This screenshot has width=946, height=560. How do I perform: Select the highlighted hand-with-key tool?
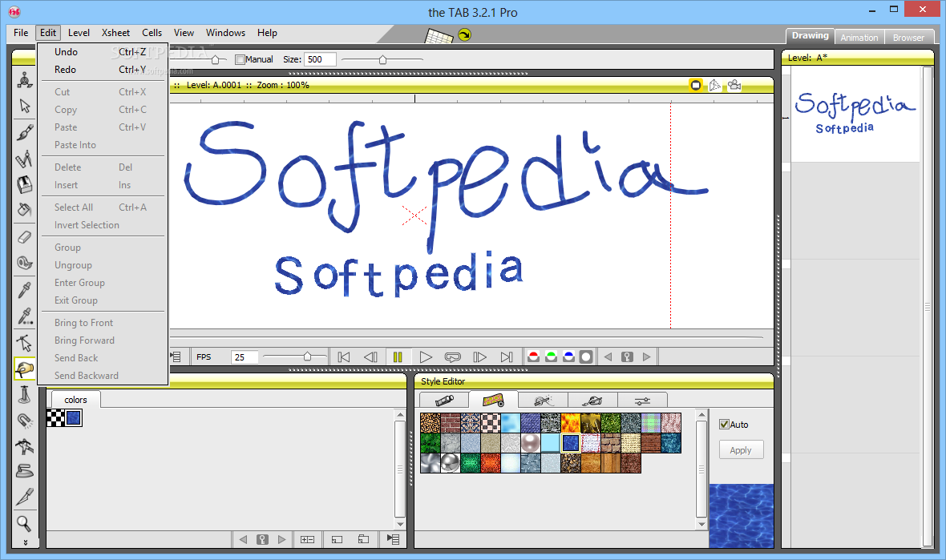pyautogui.click(x=25, y=369)
